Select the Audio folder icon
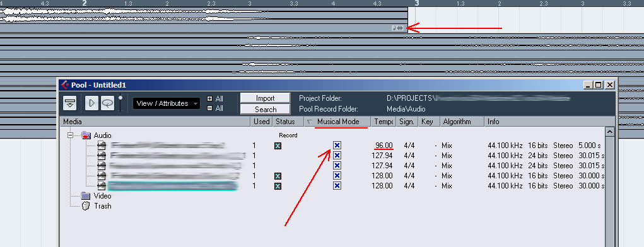This screenshot has width=644, height=247. point(85,135)
